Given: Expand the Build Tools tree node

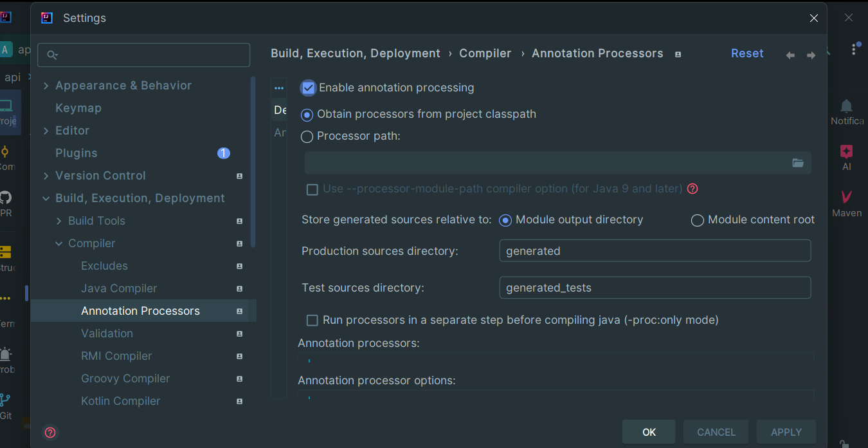Looking at the screenshot, I should [x=59, y=221].
